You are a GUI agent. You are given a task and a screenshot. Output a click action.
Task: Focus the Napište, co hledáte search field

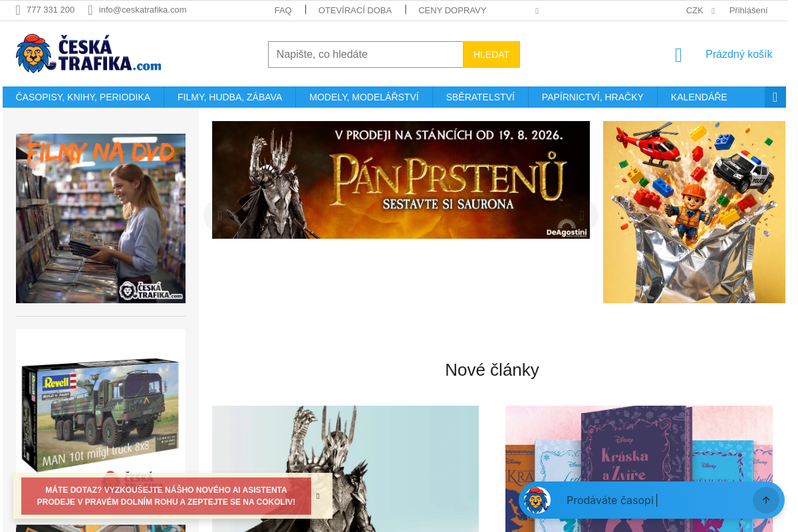366,55
